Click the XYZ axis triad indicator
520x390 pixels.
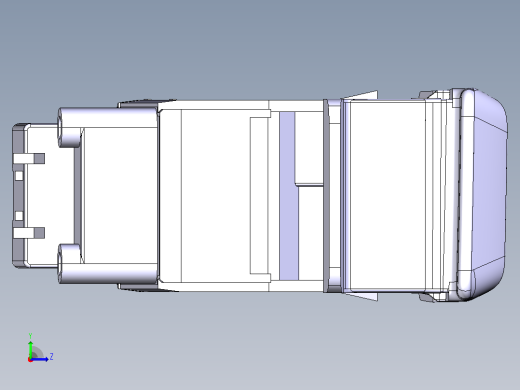tap(40, 348)
